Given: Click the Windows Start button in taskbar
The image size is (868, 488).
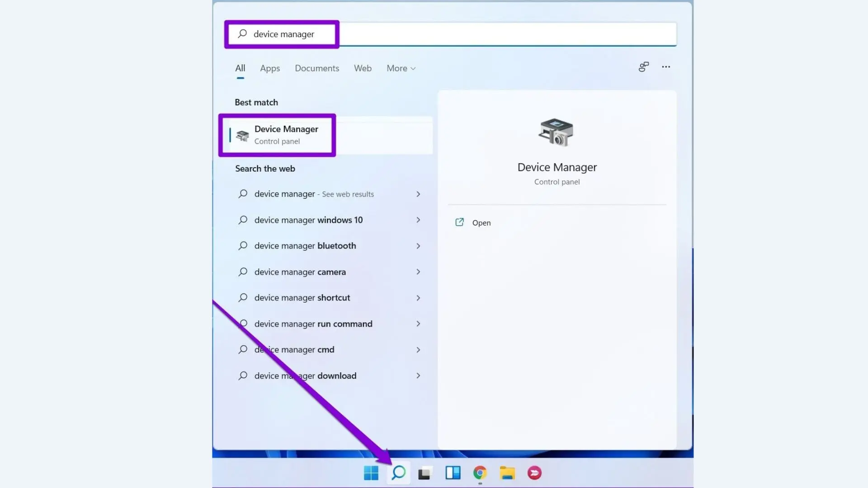Looking at the screenshot, I should (x=371, y=473).
